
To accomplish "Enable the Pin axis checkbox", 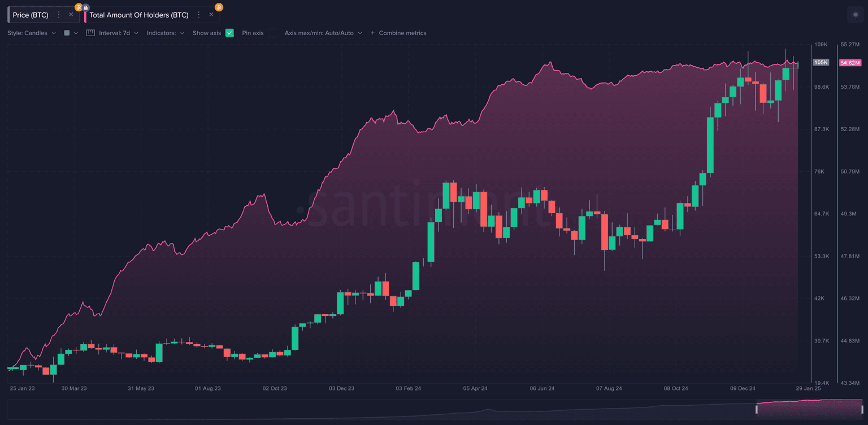I will pyautogui.click(x=272, y=33).
